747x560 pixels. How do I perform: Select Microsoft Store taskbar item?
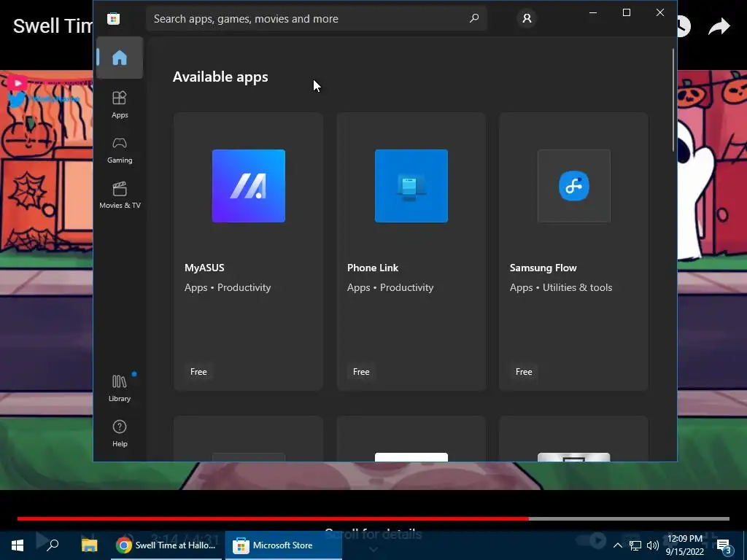(x=284, y=545)
